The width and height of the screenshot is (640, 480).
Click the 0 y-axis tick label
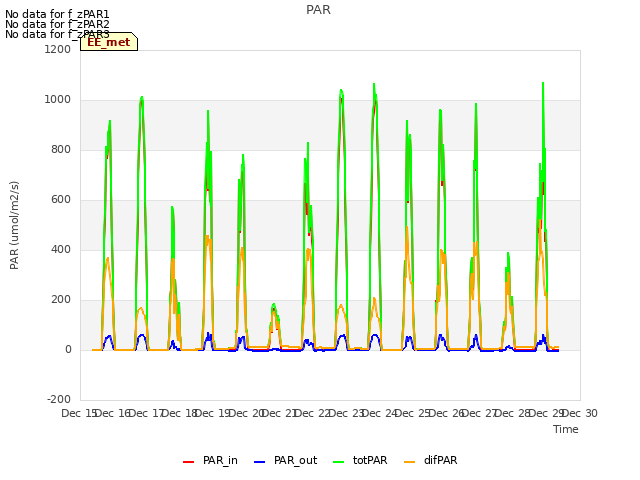pos(68,349)
